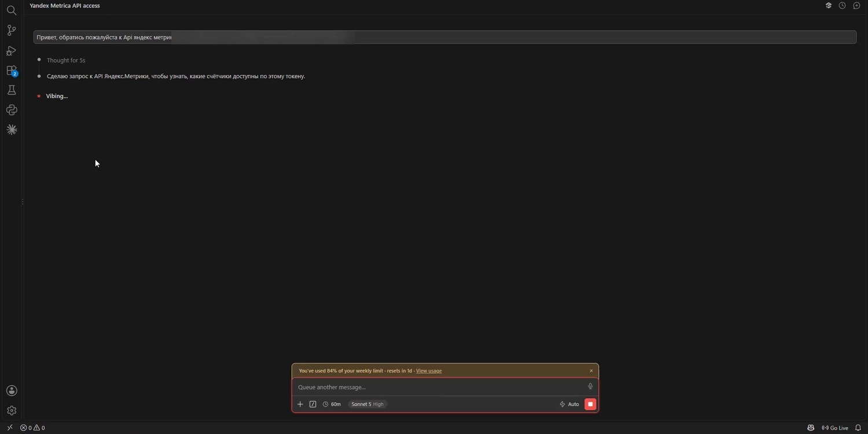This screenshot has width=868, height=434.
Task: Open the Extensions view with the badge
Action: [12, 71]
